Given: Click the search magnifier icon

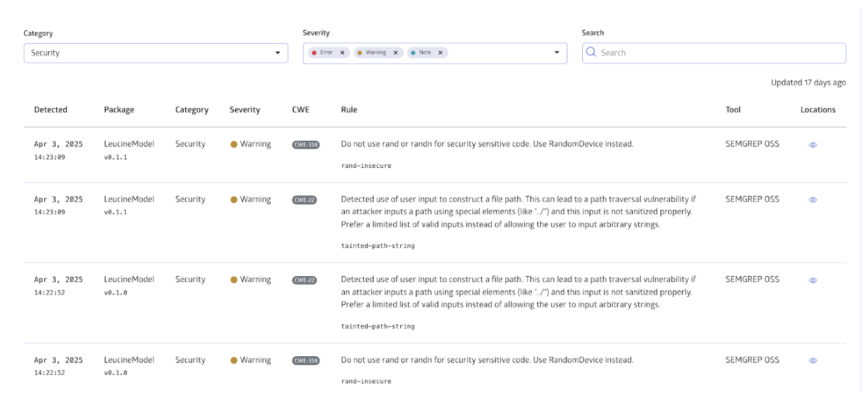Looking at the screenshot, I should 591,52.
